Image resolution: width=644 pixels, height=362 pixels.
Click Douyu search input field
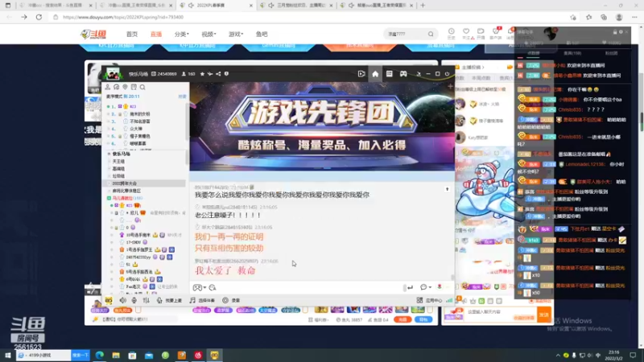(405, 34)
